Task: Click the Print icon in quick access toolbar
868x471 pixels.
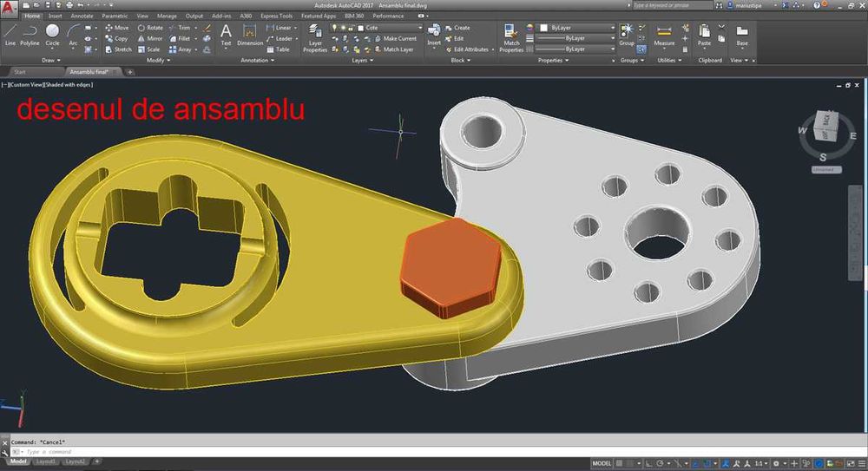Action: [69, 5]
